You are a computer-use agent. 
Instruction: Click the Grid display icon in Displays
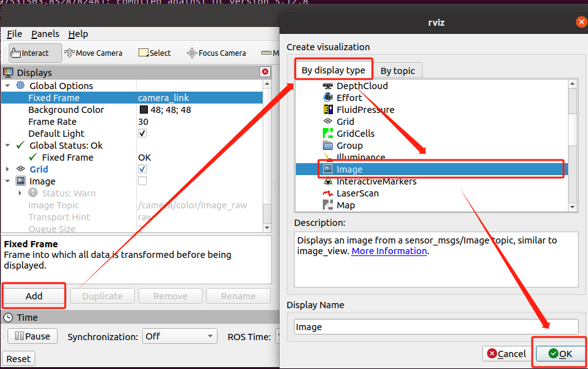tap(21, 169)
